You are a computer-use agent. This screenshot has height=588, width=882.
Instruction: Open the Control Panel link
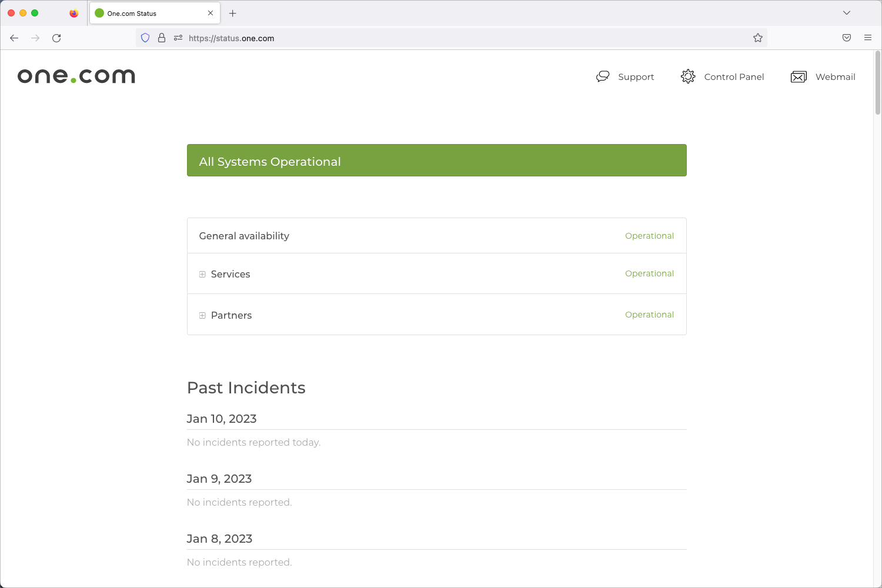tap(734, 77)
